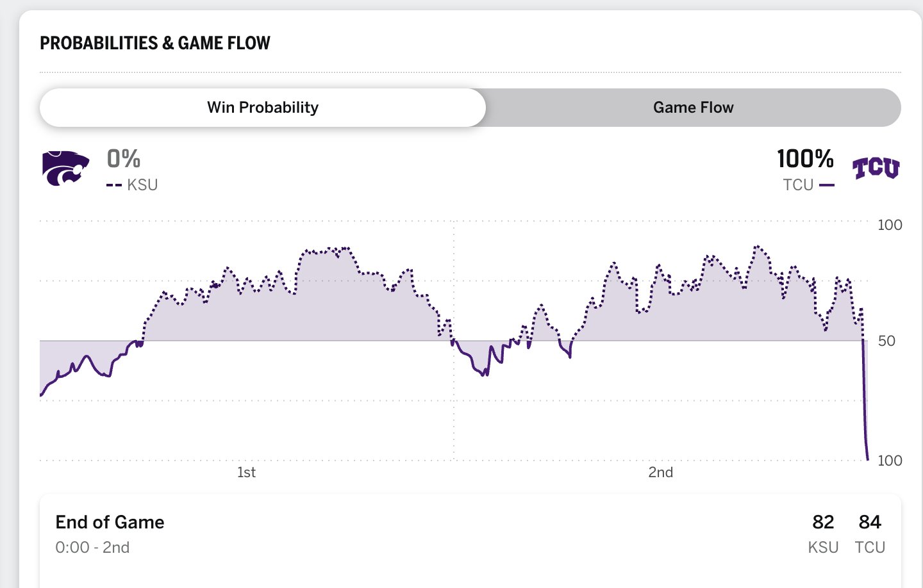Viewport: 923px width, 588px height.
Task: Click the final drop at chart's end
Action: tap(865, 416)
